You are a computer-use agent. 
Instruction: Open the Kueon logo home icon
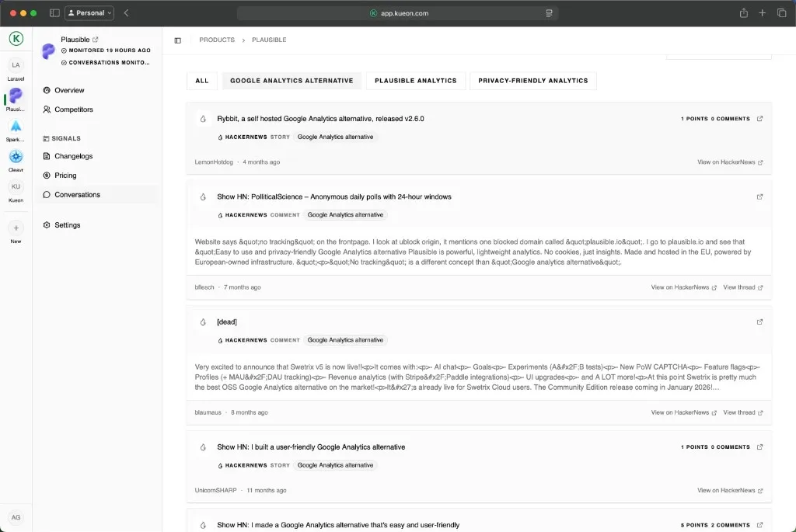click(x=16, y=39)
